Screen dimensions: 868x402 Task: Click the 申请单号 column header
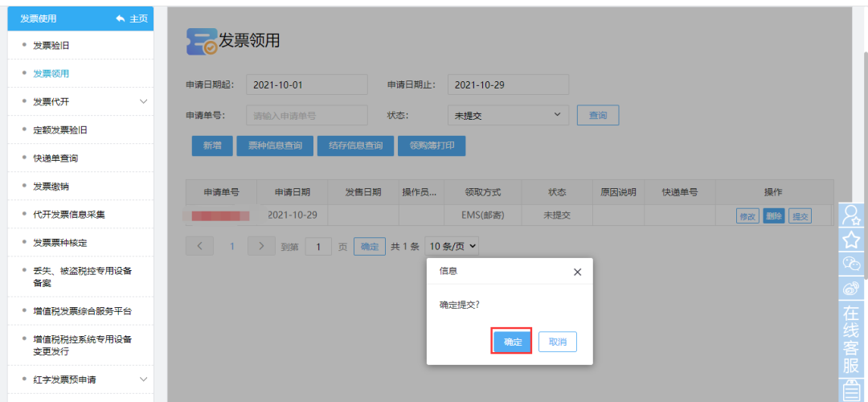[222, 192]
